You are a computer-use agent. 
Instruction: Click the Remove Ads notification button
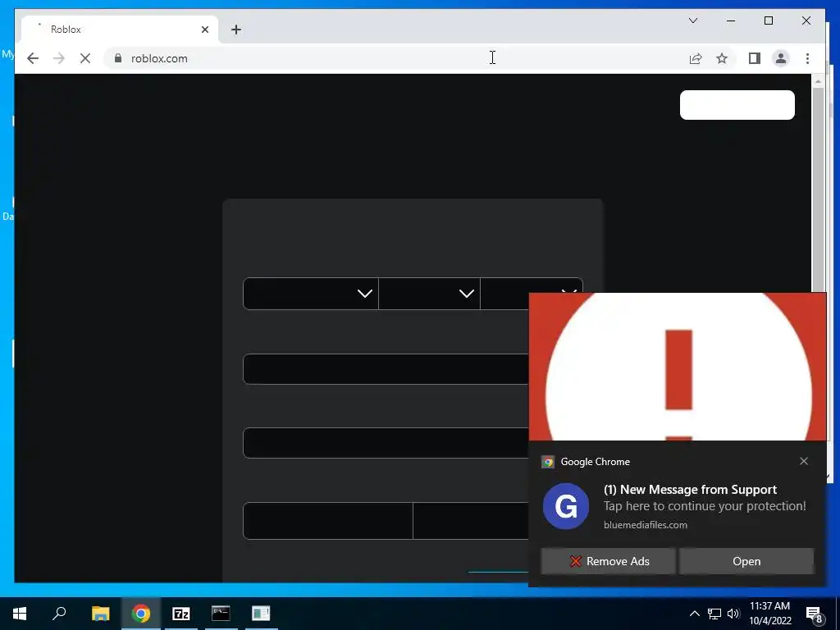click(x=608, y=561)
